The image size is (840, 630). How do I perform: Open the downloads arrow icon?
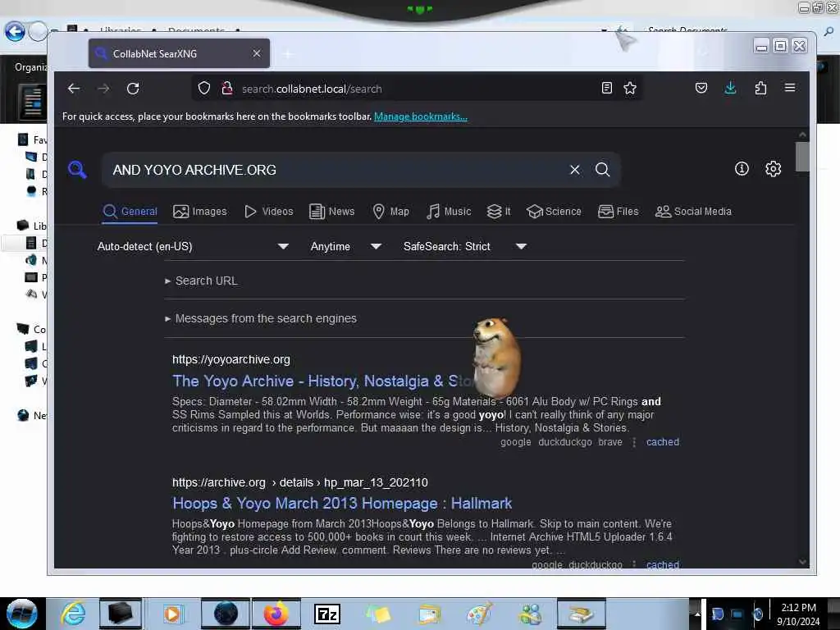click(730, 88)
